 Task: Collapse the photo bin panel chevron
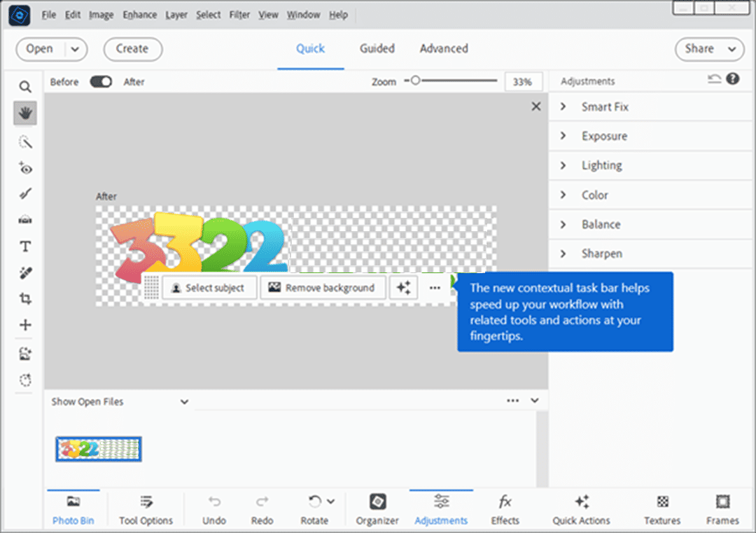[x=535, y=401]
